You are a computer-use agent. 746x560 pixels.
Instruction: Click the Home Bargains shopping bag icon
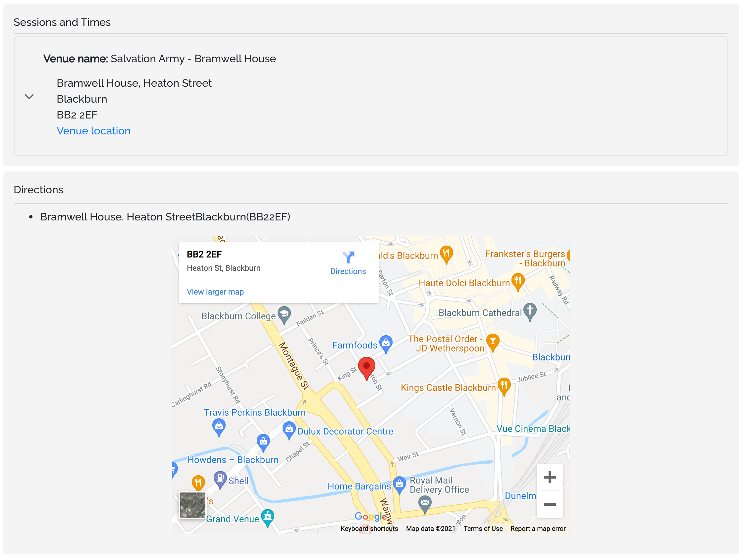pos(399,485)
